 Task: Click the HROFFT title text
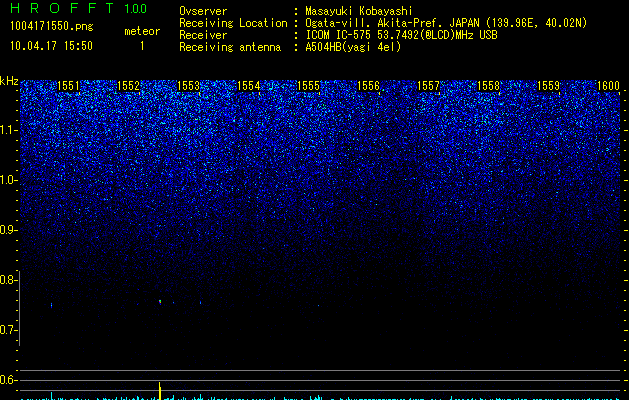point(62,8)
